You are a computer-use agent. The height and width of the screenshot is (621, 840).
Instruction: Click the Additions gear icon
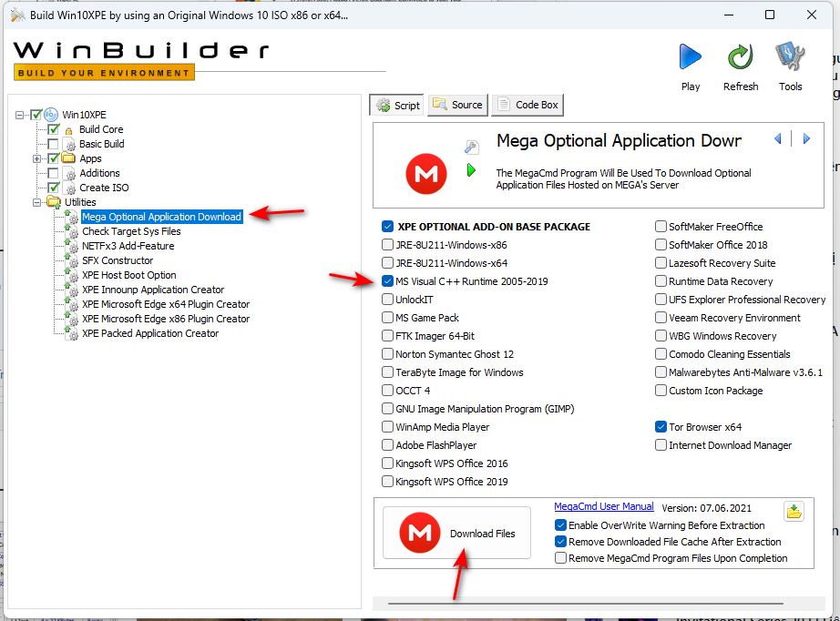coord(69,173)
